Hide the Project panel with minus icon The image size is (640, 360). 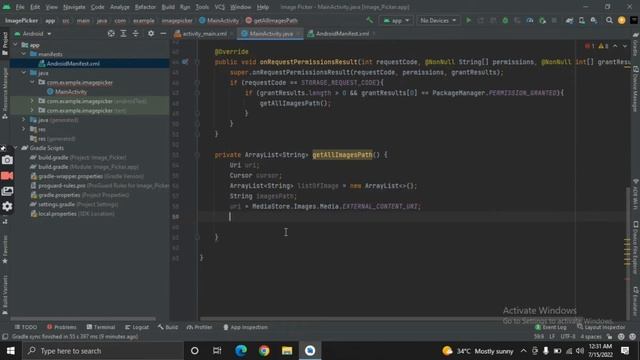tap(163, 34)
